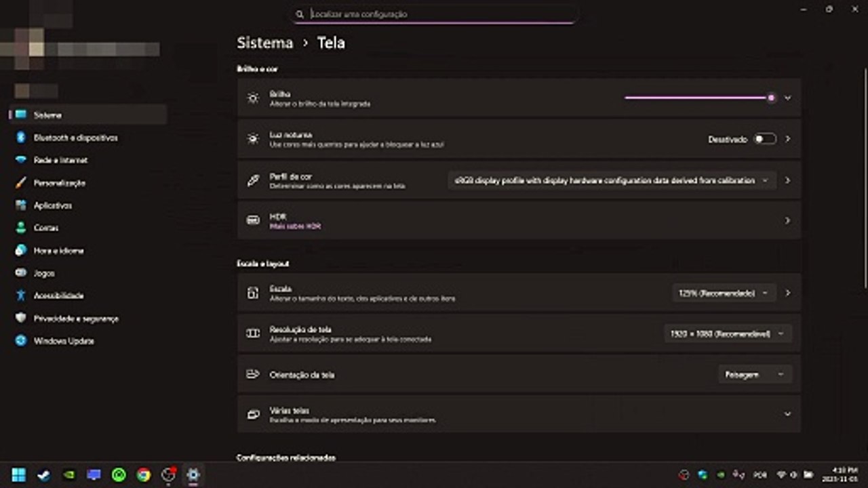Open Steam from the taskbar

[43, 475]
